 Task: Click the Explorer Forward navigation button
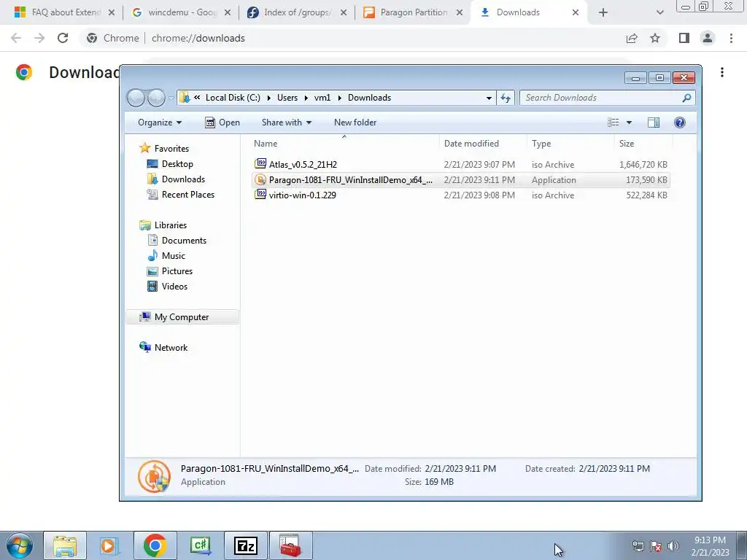[156, 98]
